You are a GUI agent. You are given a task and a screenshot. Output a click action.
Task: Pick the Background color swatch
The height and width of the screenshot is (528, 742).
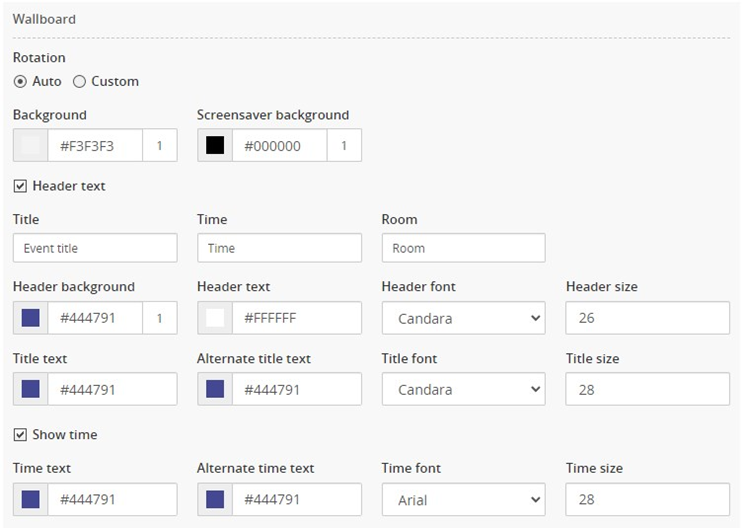coord(30,145)
